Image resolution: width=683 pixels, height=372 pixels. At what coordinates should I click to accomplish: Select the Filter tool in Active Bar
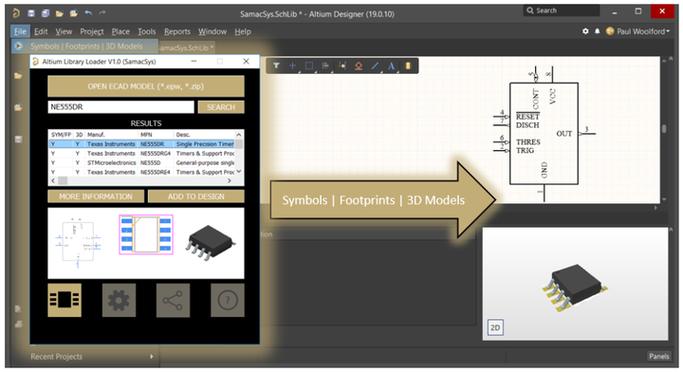pos(276,66)
